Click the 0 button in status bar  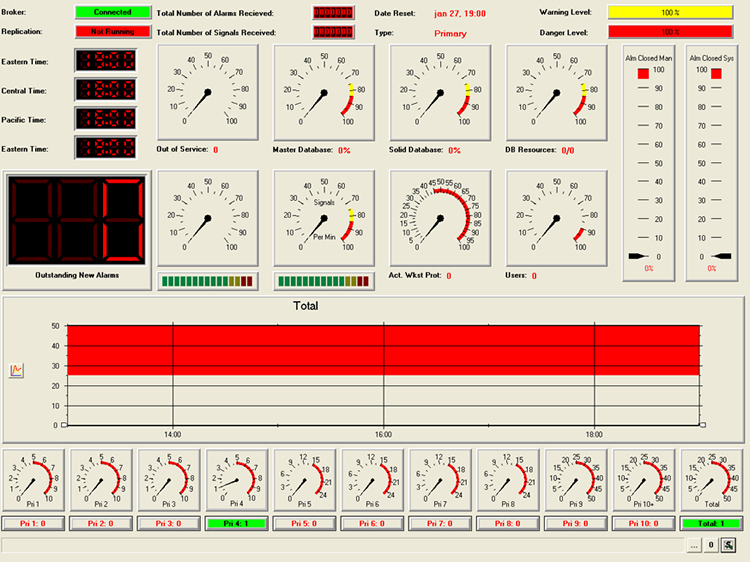tap(711, 545)
